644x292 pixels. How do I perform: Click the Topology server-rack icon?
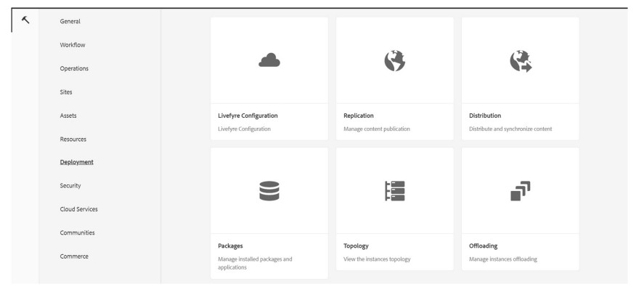[395, 191]
